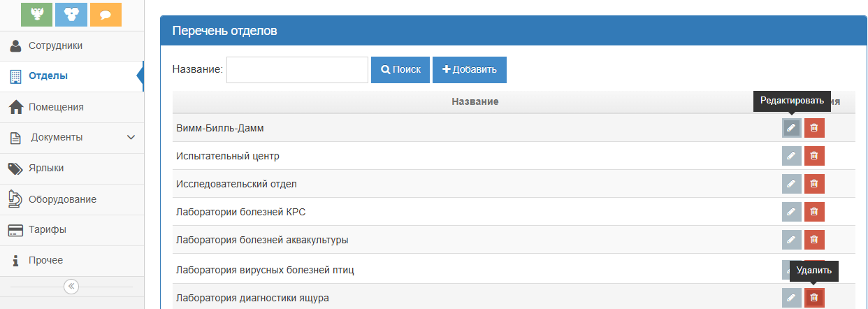The width and height of the screenshot is (868, 309).
Task: Click the Добавить button
Action: click(x=469, y=70)
